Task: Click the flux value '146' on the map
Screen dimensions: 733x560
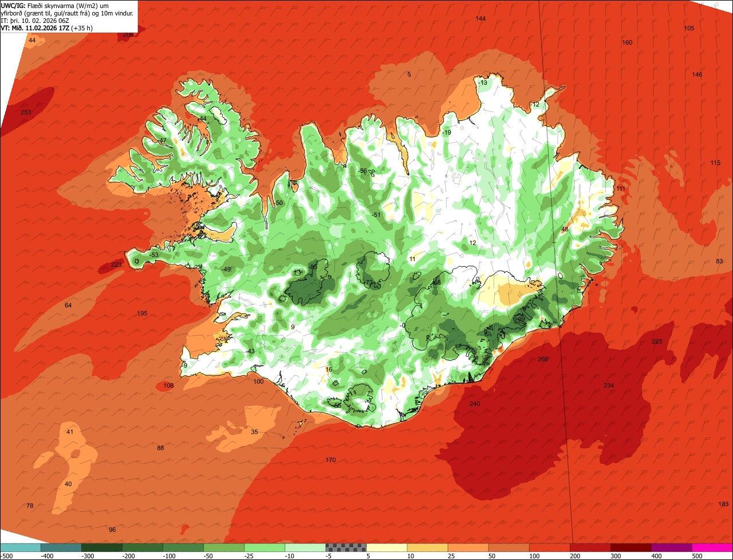Action: tap(697, 74)
